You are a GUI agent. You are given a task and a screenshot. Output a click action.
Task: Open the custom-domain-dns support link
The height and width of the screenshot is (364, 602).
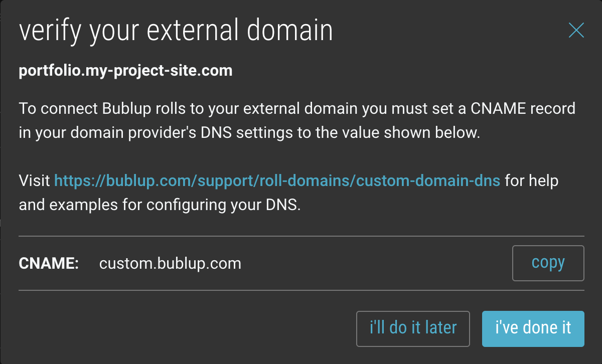(277, 180)
